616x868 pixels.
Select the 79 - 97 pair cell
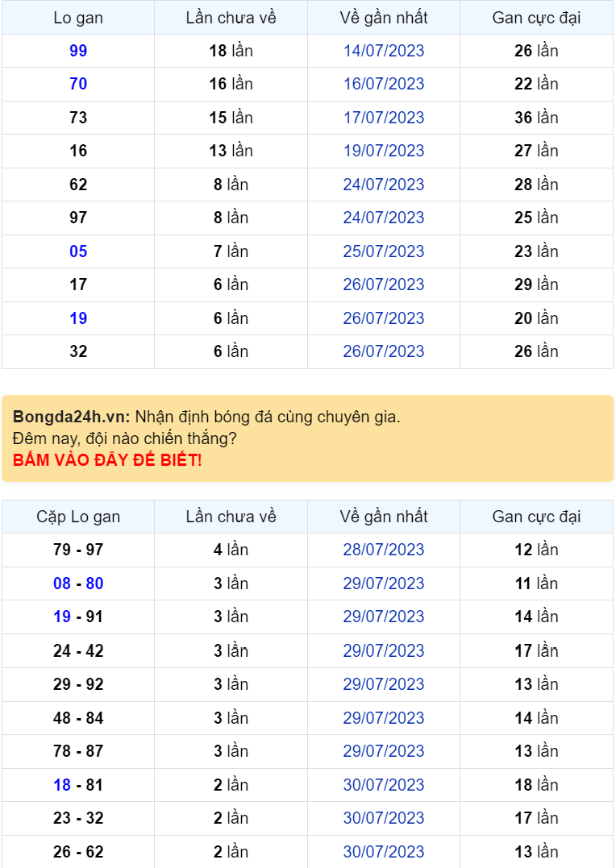(78, 550)
